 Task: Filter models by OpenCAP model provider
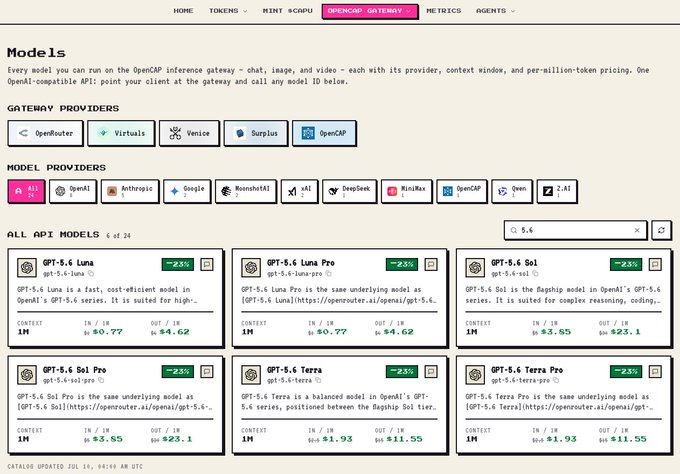[x=462, y=191]
